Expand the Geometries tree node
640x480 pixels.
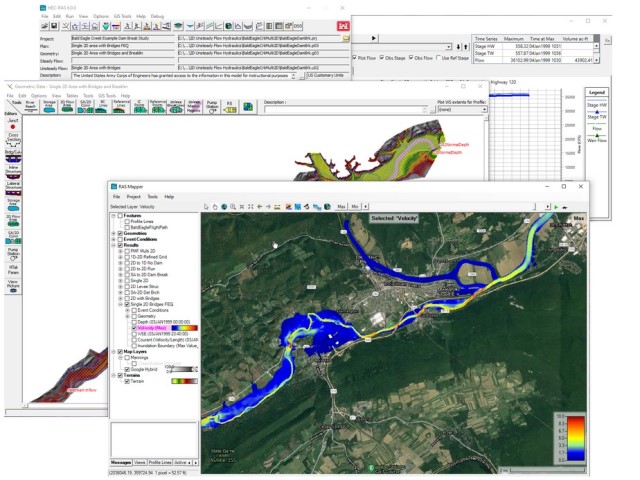coord(113,233)
